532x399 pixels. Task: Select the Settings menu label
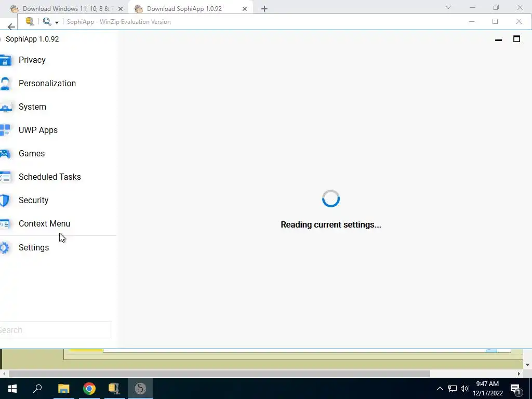(x=34, y=248)
